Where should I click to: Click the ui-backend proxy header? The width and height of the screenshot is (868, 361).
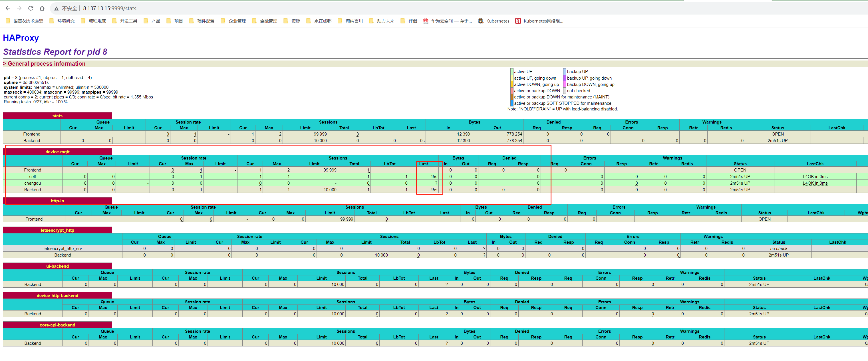57,266
